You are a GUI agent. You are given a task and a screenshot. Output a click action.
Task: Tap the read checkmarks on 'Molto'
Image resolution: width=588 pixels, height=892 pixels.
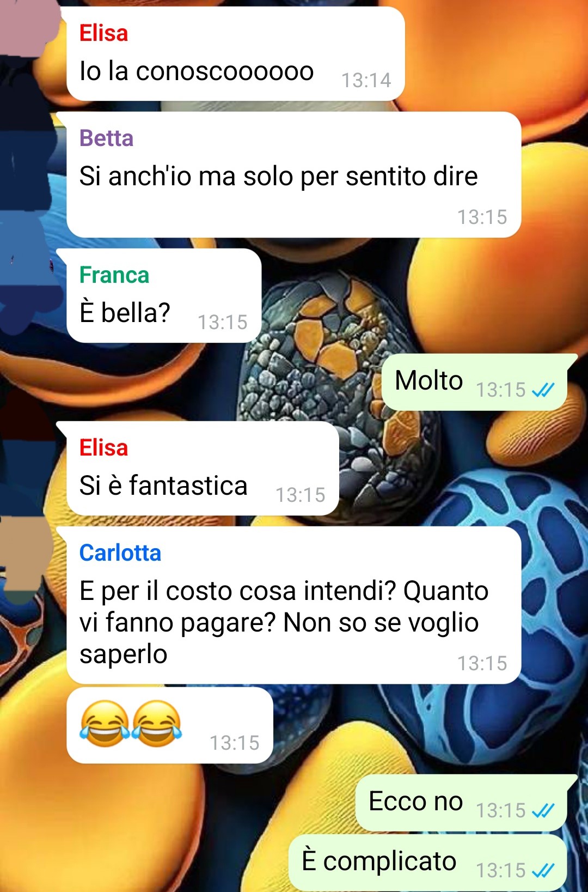[543, 390]
